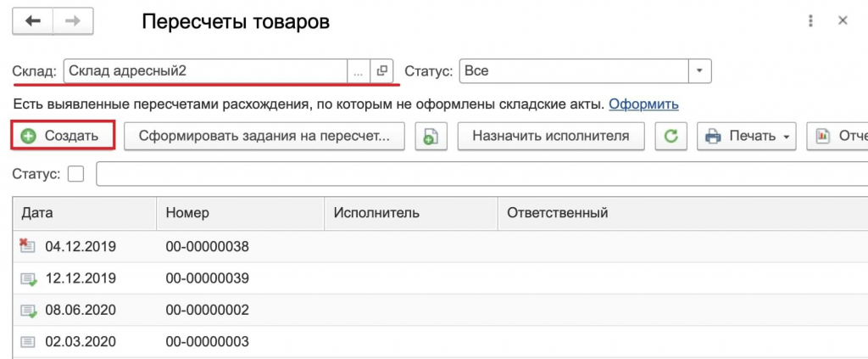Click the posted document icon for 08.06.2020
868x359 pixels.
28,311
